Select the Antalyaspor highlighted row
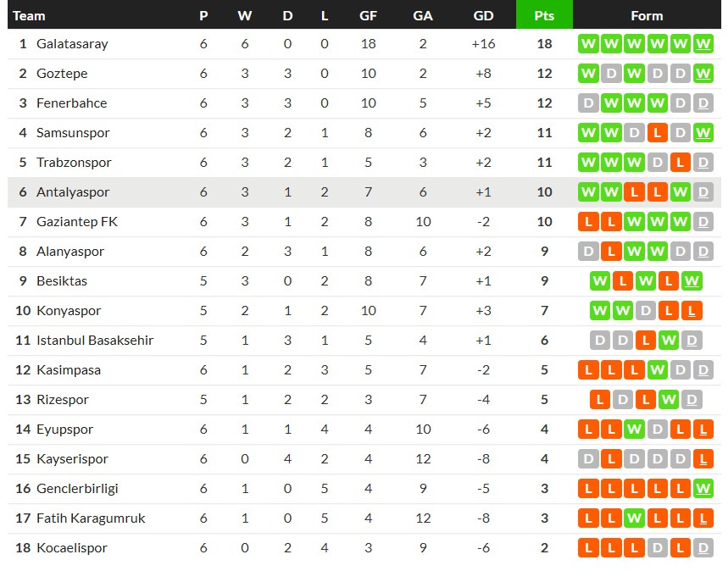728x571 pixels. click(x=364, y=192)
